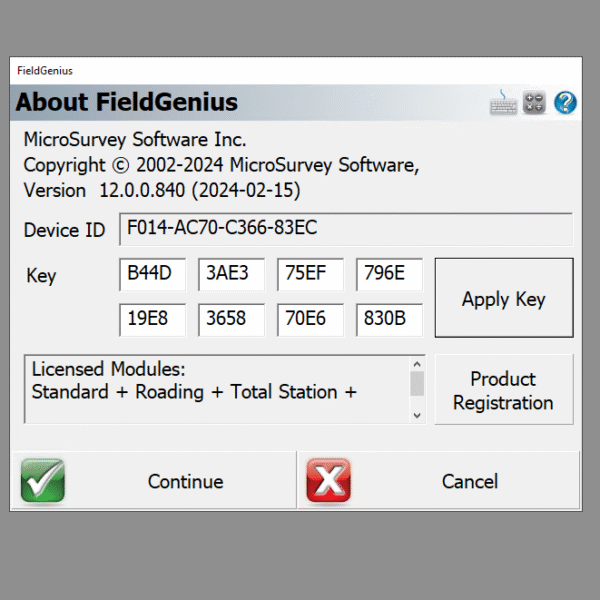The width and height of the screenshot is (600, 600).
Task: Click Licensed Modules scroll up arrow
Action: click(x=417, y=364)
